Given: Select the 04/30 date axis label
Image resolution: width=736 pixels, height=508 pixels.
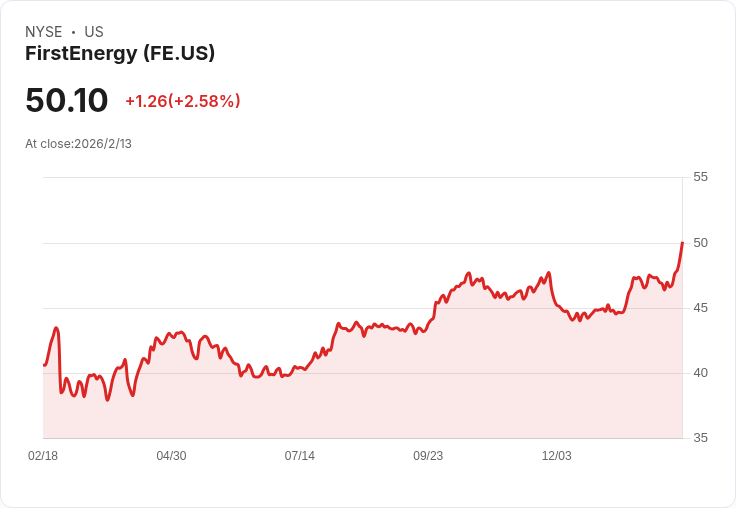Looking at the screenshot, I should tap(171, 456).
